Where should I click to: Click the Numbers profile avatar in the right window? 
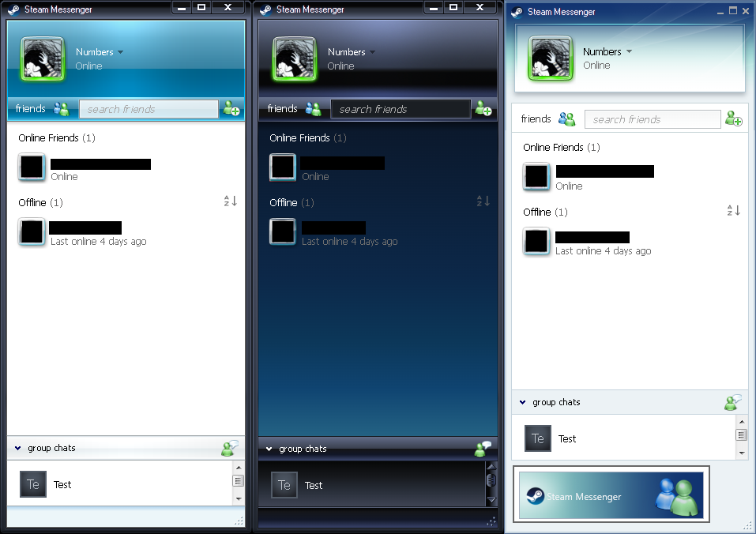(x=551, y=58)
